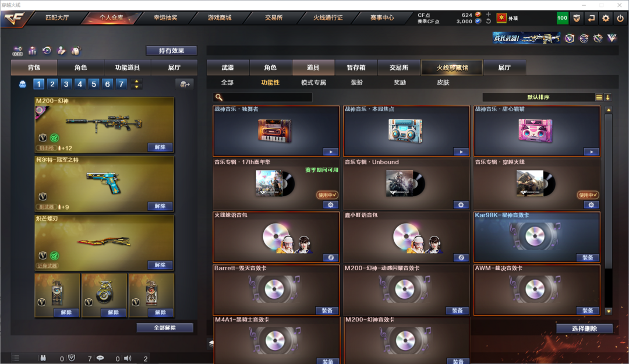
Task: Open 幸运抽奖 top tab
Action: click(165, 17)
